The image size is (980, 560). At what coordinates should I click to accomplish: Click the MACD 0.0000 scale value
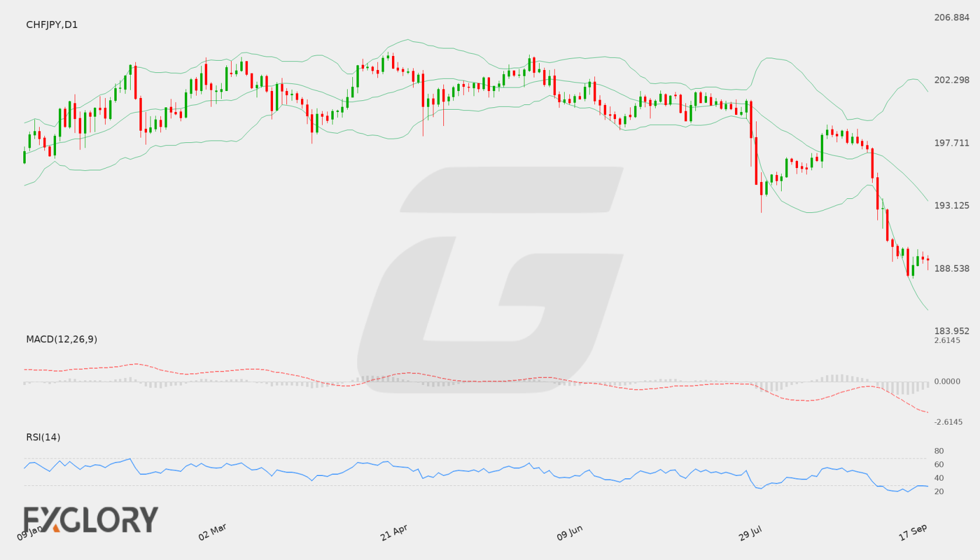pyautogui.click(x=947, y=381)
